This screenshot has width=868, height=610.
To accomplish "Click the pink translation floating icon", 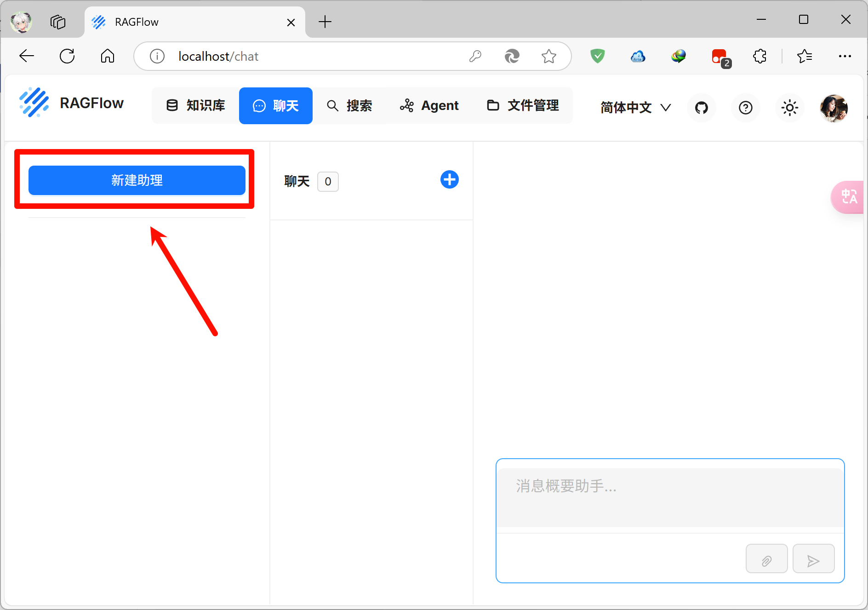I will tap(849, 197).
